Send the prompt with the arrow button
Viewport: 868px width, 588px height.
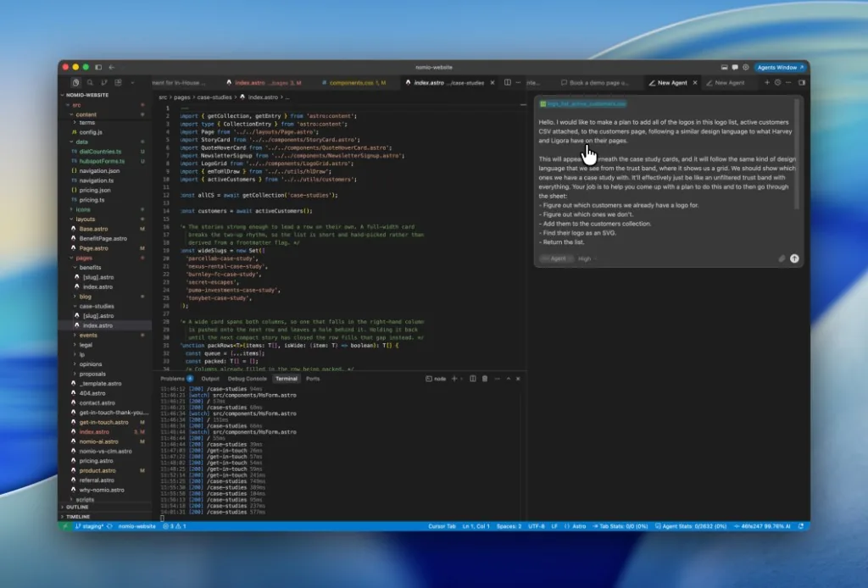click(794, 258)
